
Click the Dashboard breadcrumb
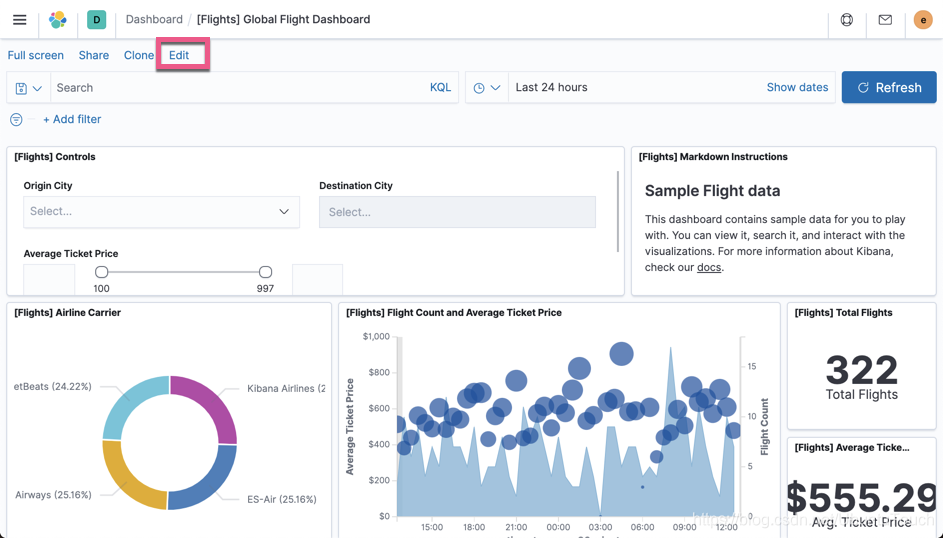click(154, 19)
